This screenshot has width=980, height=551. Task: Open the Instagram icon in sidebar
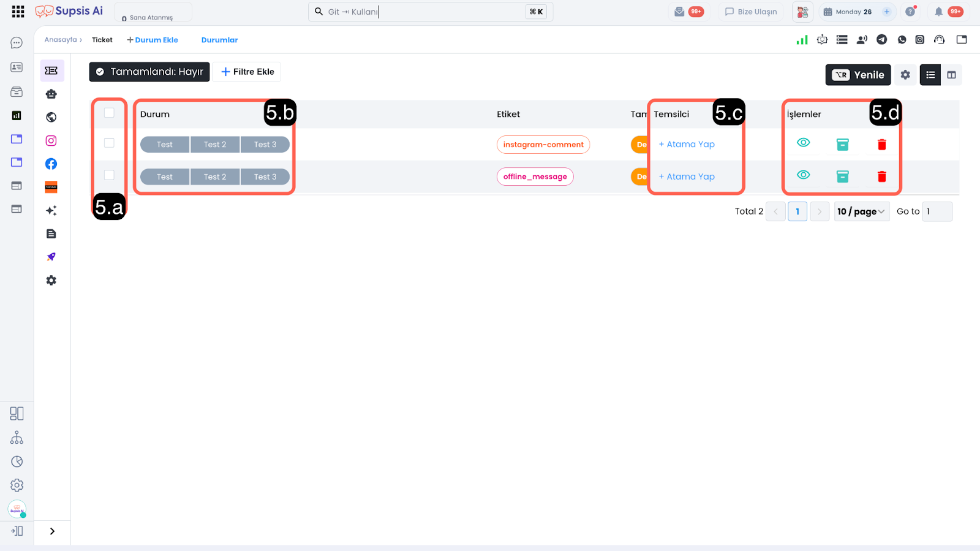pos(51,140)
